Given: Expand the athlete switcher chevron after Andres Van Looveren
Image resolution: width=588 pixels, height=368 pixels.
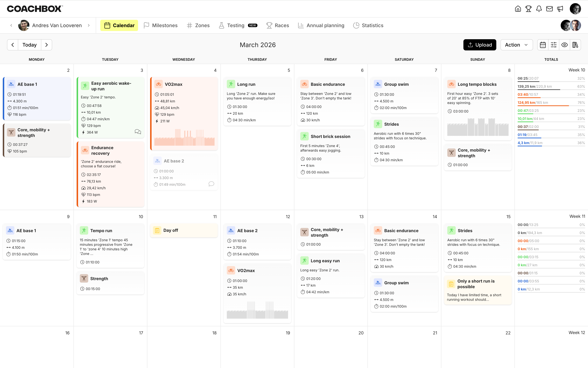Looking at the screenshot, I should [x=89, y=25].
